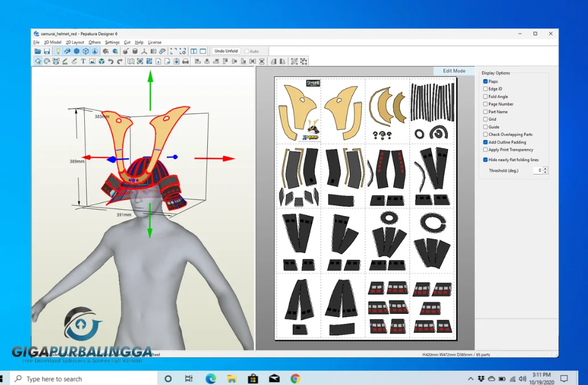Enable Apply Print Transparency checkbox
Screen dimensions: 588x385
[485, 150]
